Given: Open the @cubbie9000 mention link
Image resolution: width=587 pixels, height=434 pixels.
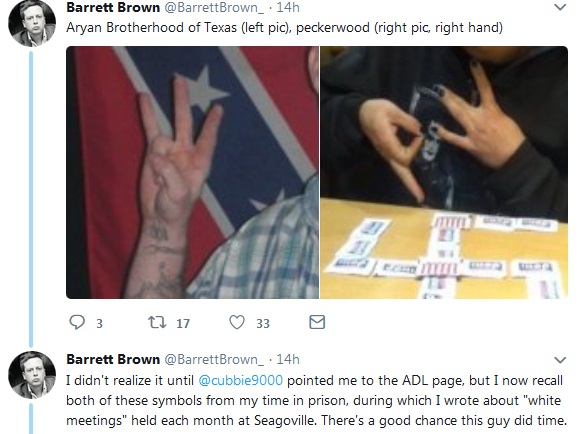Looking at the screenshot, I should pos(240,380).
